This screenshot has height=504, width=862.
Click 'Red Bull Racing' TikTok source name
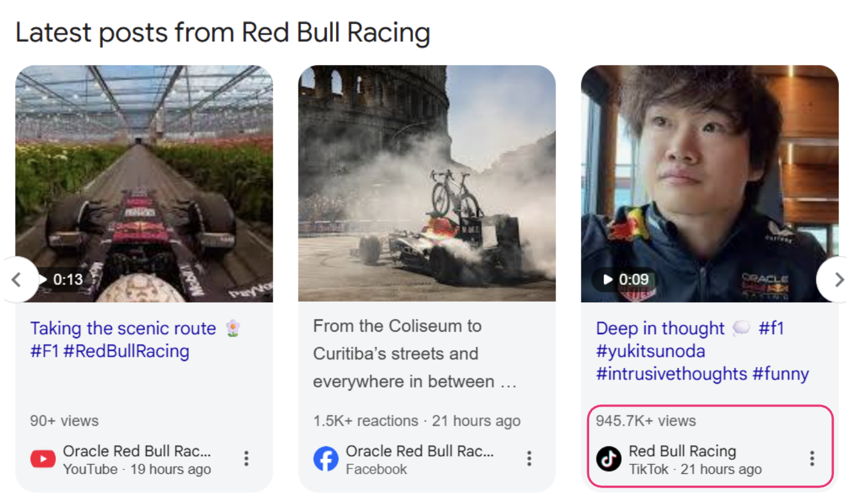[682, 452]
